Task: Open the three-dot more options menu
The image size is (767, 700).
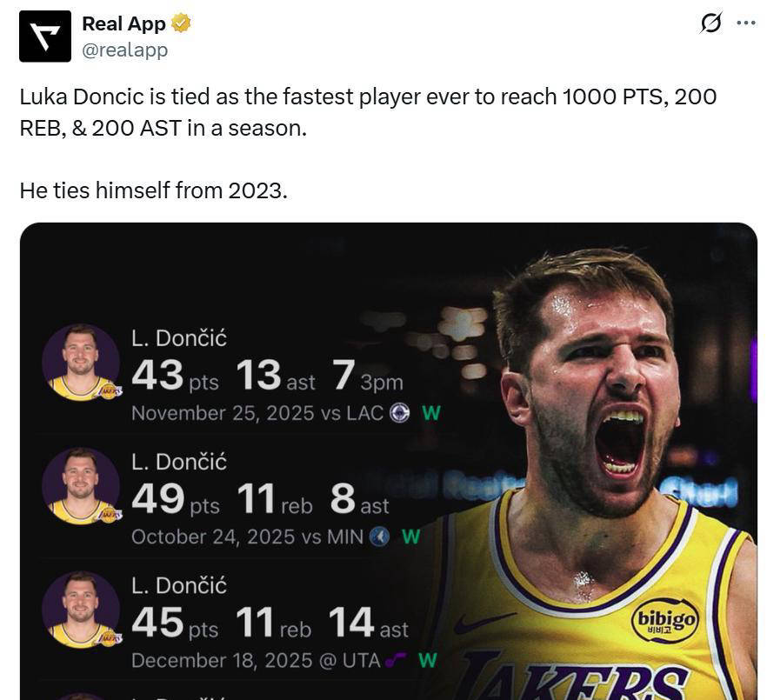Action: click(x=746, y=23)
